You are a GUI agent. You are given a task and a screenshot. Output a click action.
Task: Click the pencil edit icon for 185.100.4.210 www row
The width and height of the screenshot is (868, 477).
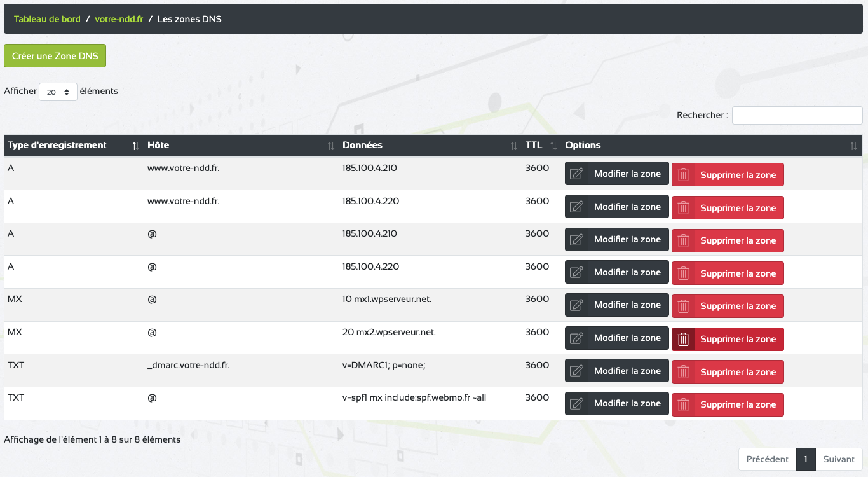coord(576,174)
